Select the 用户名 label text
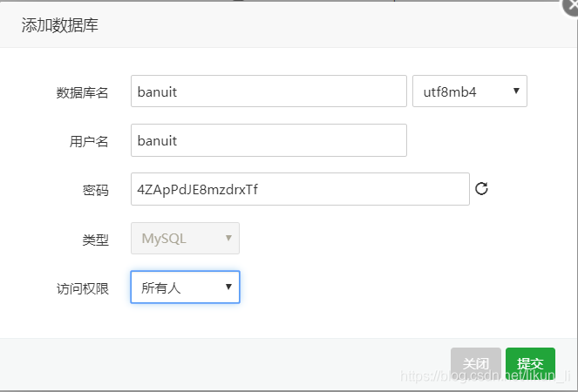Screen dimensions: 578x392 (89, 141)
